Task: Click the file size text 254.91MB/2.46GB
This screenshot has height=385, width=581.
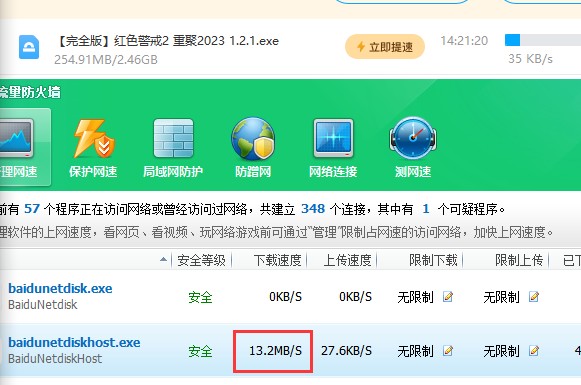Action: (106, 60)
